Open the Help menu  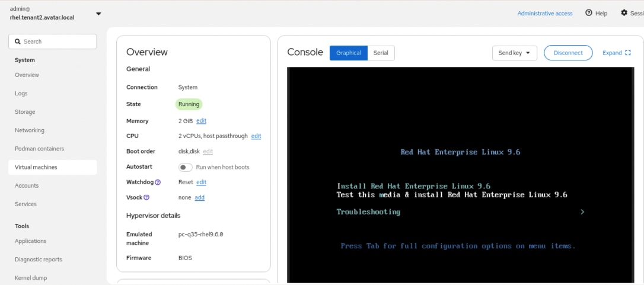(x=597, y=13)
